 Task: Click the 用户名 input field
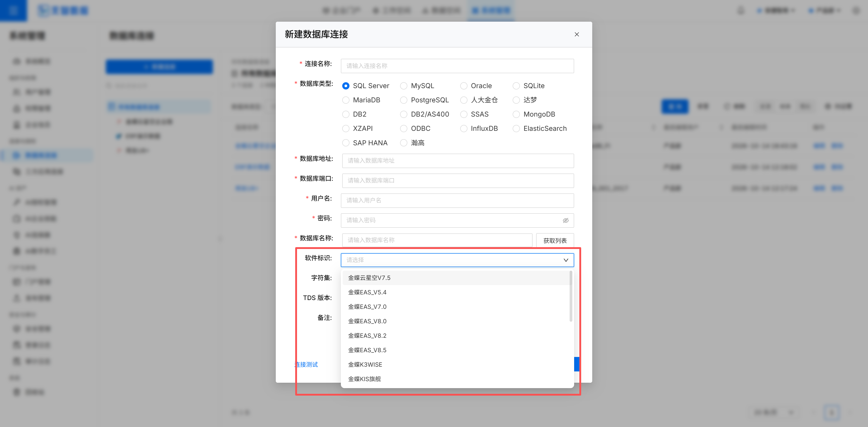coord(457,200)
